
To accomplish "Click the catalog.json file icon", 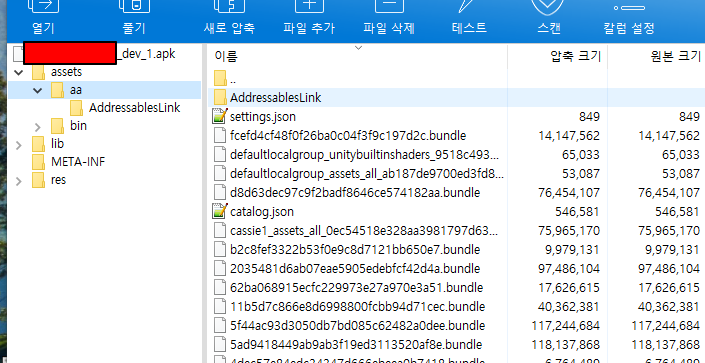I will [220, 211].
